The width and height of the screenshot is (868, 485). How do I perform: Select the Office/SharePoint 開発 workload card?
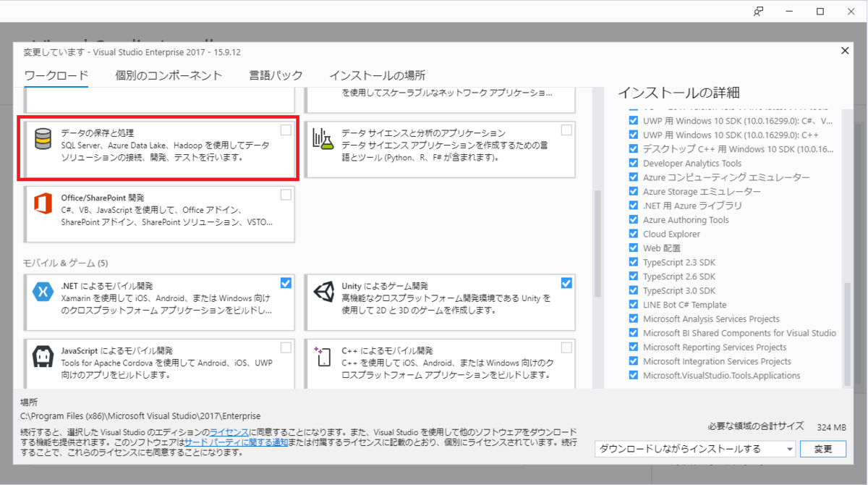click(x=159, y=214)
